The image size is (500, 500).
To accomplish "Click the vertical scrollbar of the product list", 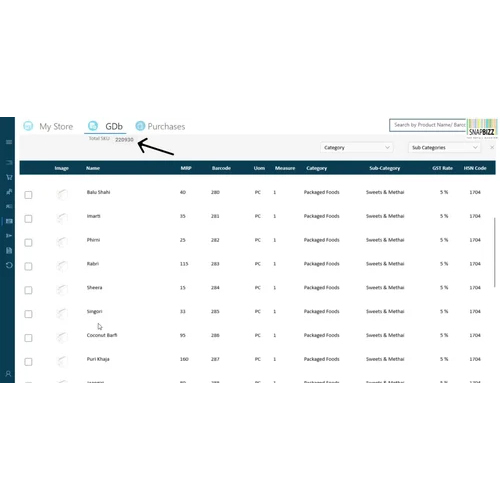I will pos(495,252).
